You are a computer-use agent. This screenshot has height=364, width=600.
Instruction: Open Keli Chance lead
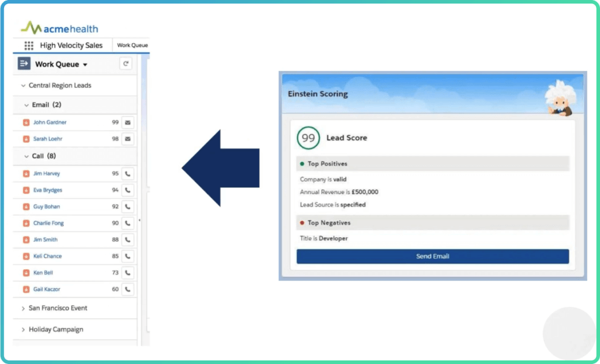coord(47,256)
